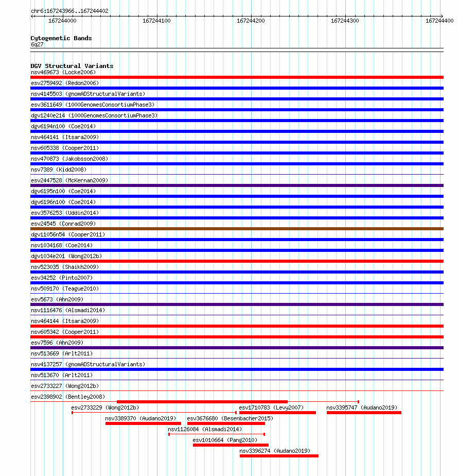Select the nsv3396274 (Audano2019) label
The image size is (458, 476).
(275, 451)
